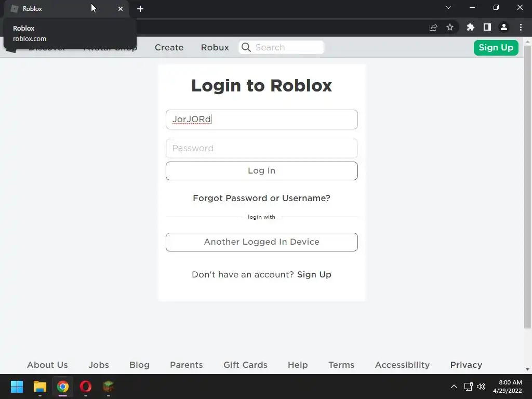The height and width of the screenshot is (399, 532).
Task: Click the search magnifier icon
Action: pyautogui.click(x=246, y=47)
